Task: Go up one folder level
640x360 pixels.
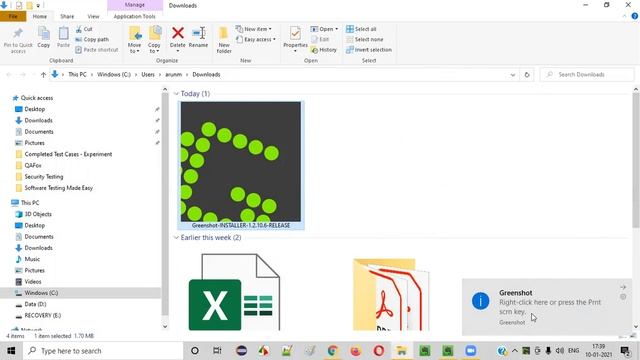Action: [x=43, y=75]
